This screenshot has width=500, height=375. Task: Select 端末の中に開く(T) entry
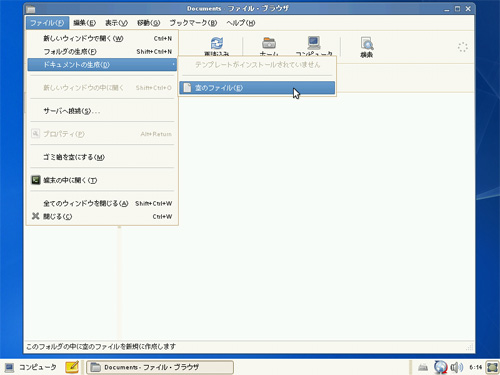pos(102,180)
